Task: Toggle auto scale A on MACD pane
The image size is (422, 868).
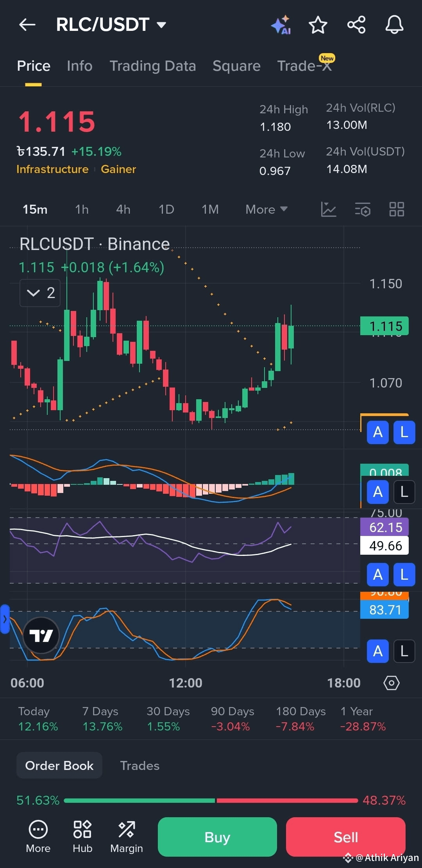Action: (x=377, y=491)
